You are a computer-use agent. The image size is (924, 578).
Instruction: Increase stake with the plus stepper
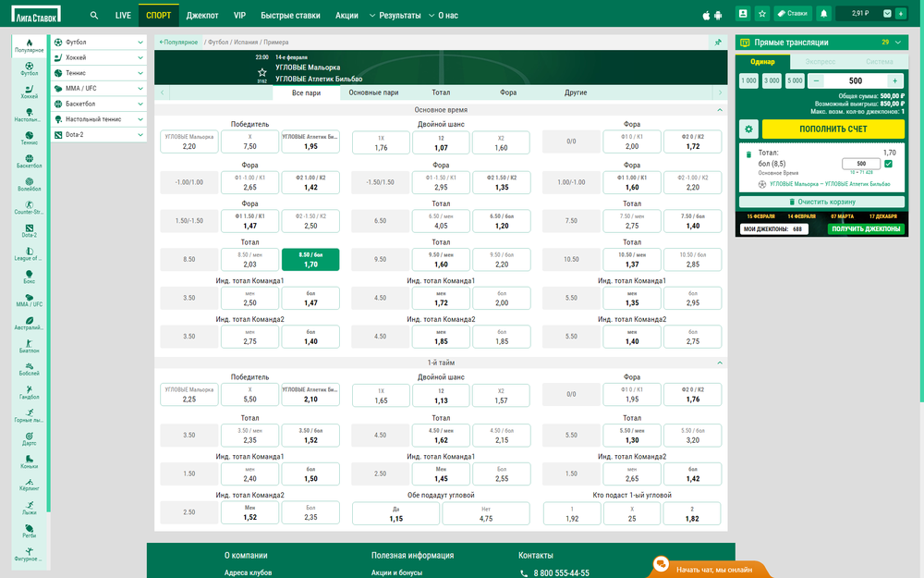click(x=894, y=80)
